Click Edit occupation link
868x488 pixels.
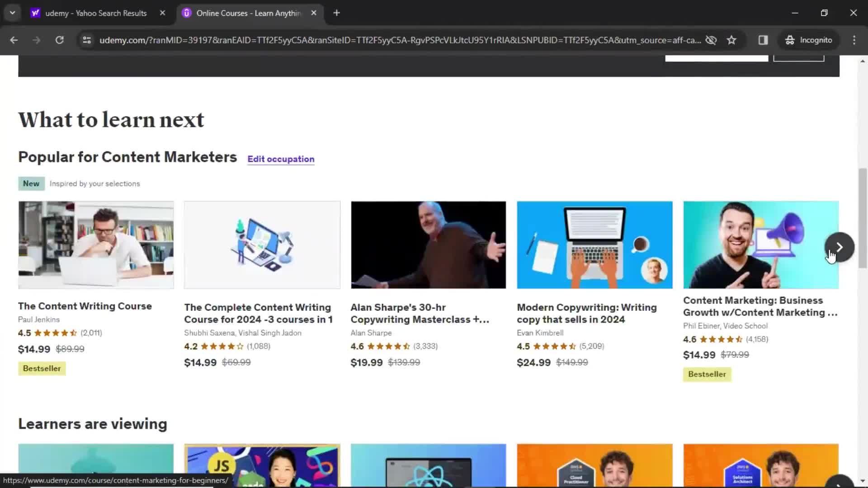(x=281, y=159)
